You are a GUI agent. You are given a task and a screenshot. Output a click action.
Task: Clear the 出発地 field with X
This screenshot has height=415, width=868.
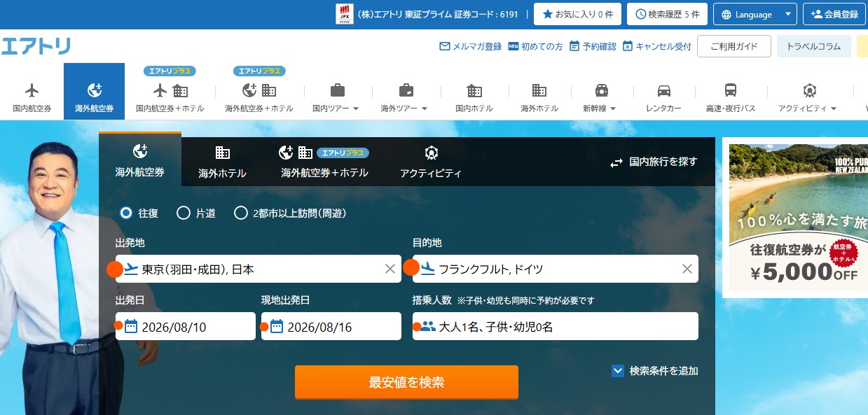click(x=390, y=269)
